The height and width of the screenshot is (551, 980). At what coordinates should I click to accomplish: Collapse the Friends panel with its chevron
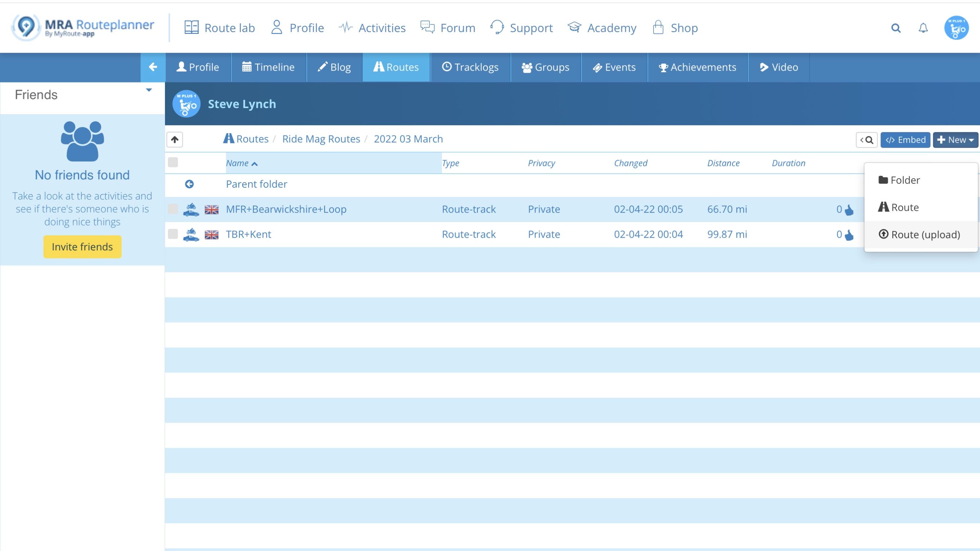tap(148, 90)
